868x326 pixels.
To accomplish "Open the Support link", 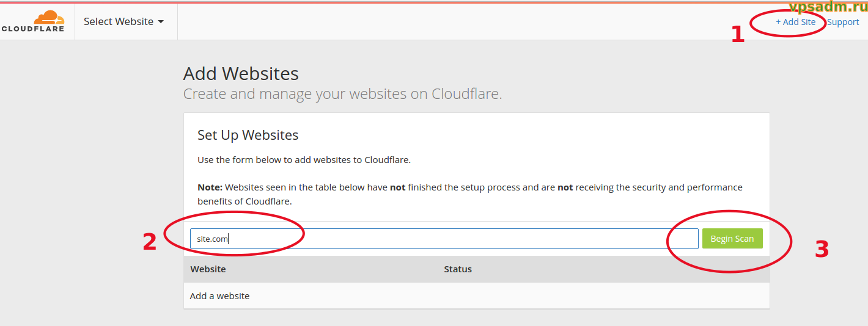I will [x=843, y=22].
